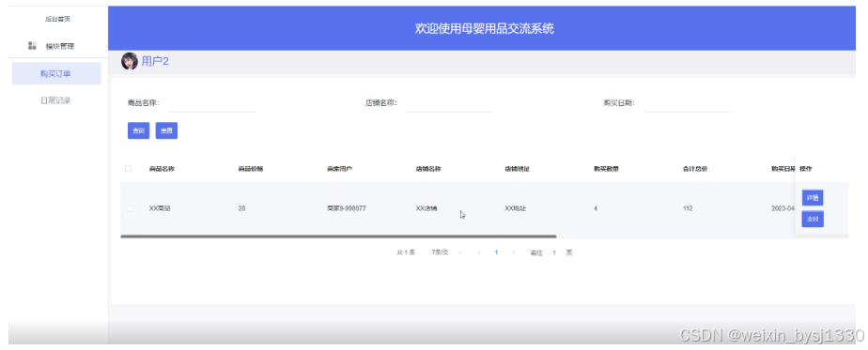Click the XX店铺 cell
The image size is (868, 350).
coord(426,208)
